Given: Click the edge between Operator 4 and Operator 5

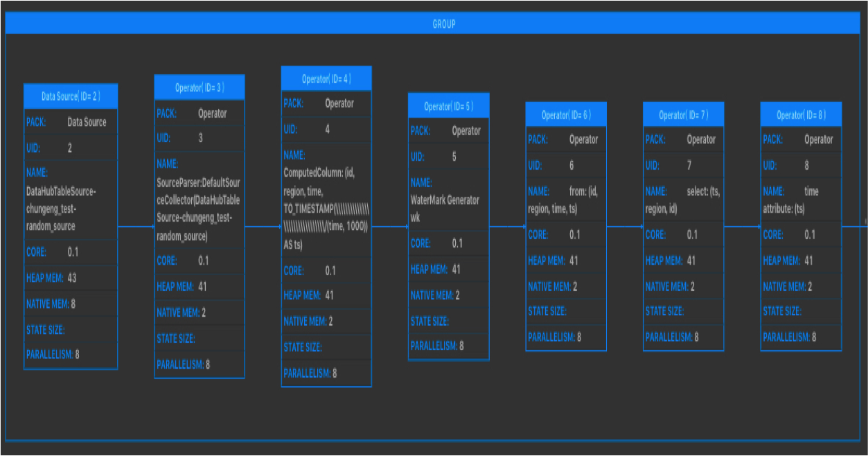Looking at the screenshot, I should click(389, 226).
